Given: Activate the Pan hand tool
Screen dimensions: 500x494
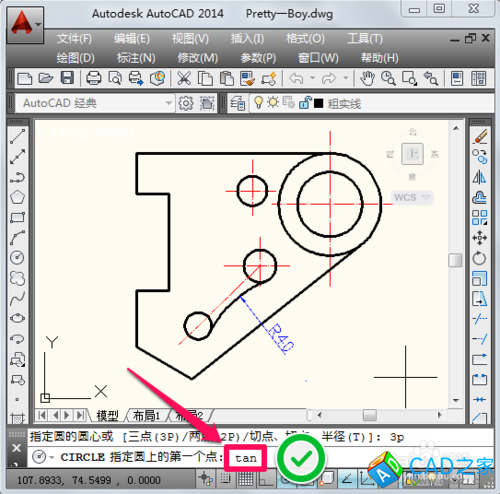Looking at the screenshot, I should (x=367, y=79).
